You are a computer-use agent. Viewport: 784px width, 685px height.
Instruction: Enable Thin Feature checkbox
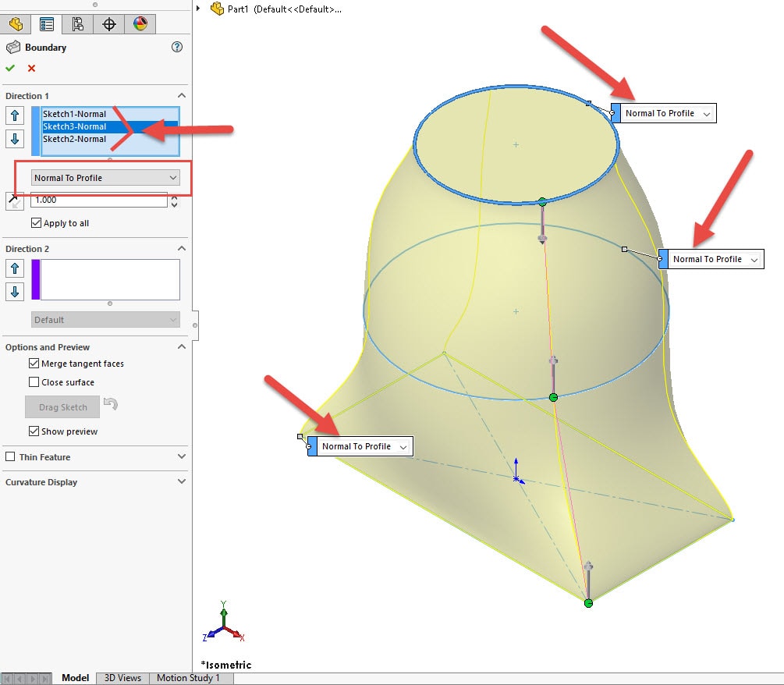pos(10,456)
